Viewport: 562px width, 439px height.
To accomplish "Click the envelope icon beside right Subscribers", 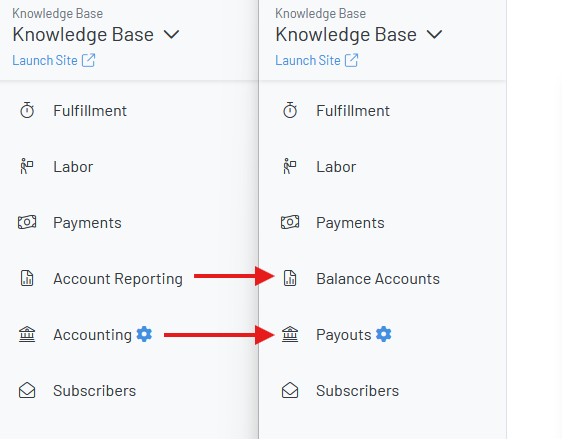I will click(x=290, y=390).
